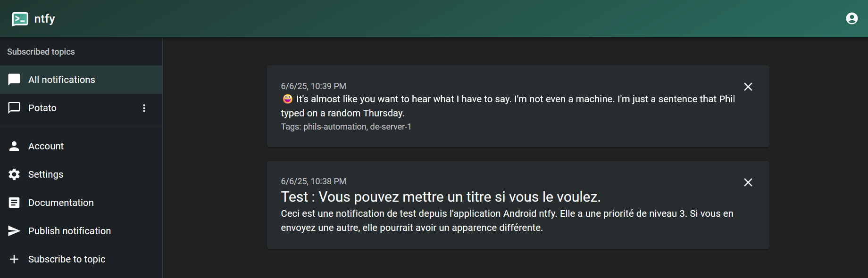Dismiss the 10:39 PM notification
868x278 pixels.
click(x=748, y=87)
